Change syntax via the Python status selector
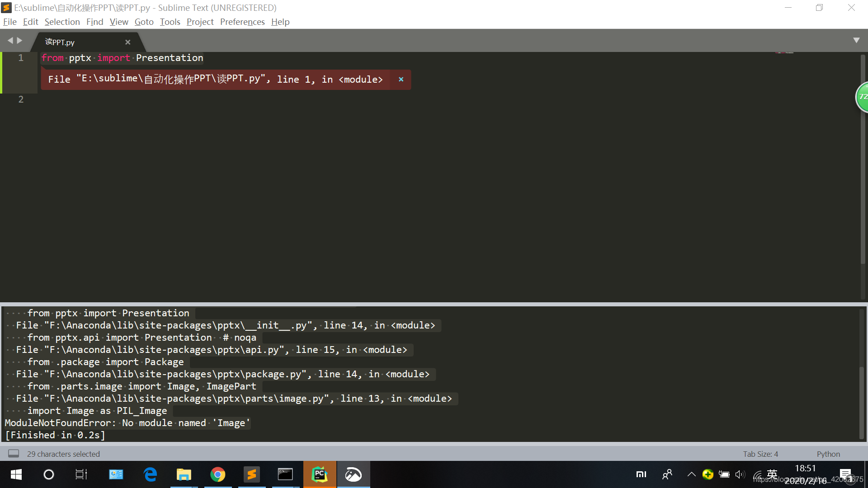This screenshot has height=488, width=868. tap(828, 454)
